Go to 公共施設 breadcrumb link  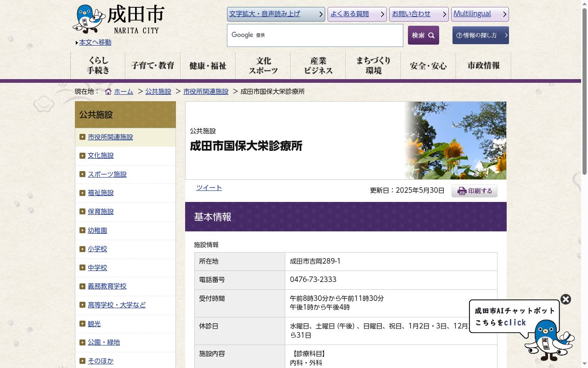(158, 92)
